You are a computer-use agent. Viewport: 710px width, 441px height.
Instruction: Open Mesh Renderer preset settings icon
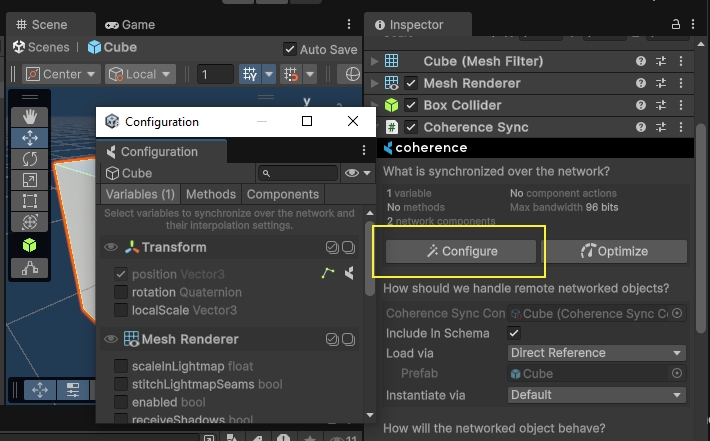coord(661,83)
